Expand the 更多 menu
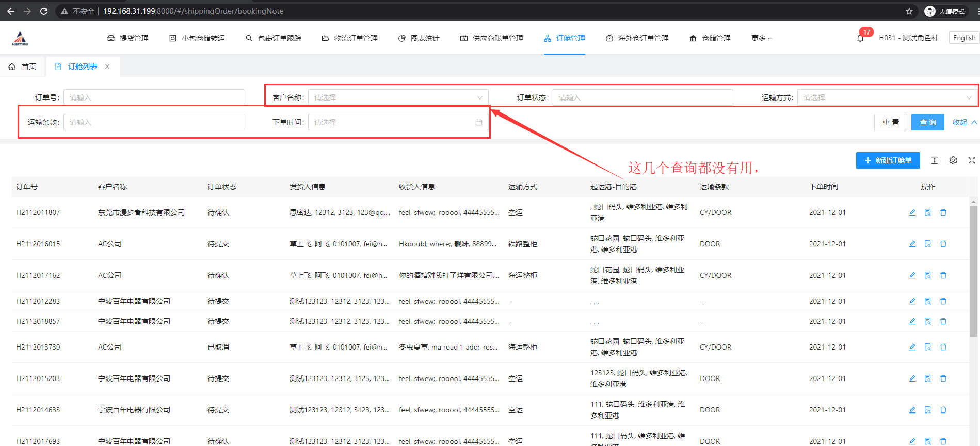Screen dimensions: 980x446 click(762, 38)
